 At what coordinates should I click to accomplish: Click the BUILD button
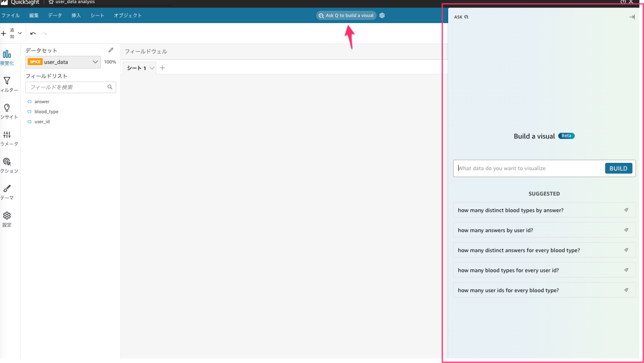coord(618,168)
